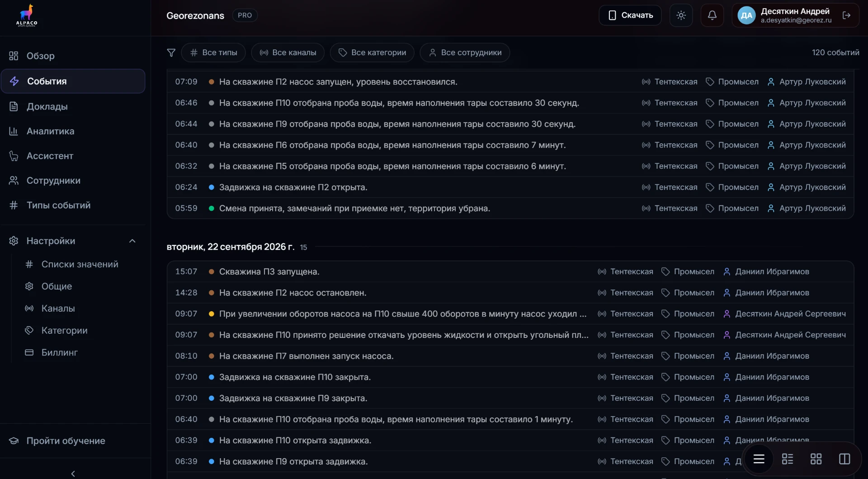Open the Все каналы filter

pos(288,52)
